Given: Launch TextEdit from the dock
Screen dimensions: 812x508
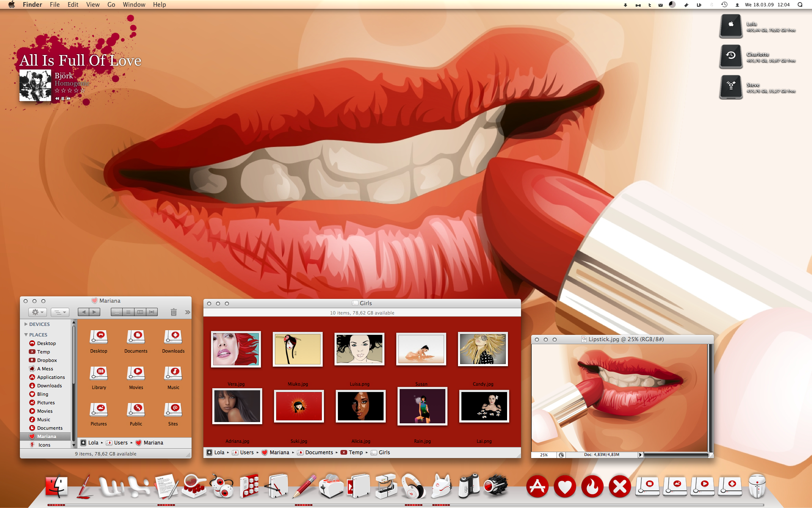Looking at the screenshot, I should 166,486.
